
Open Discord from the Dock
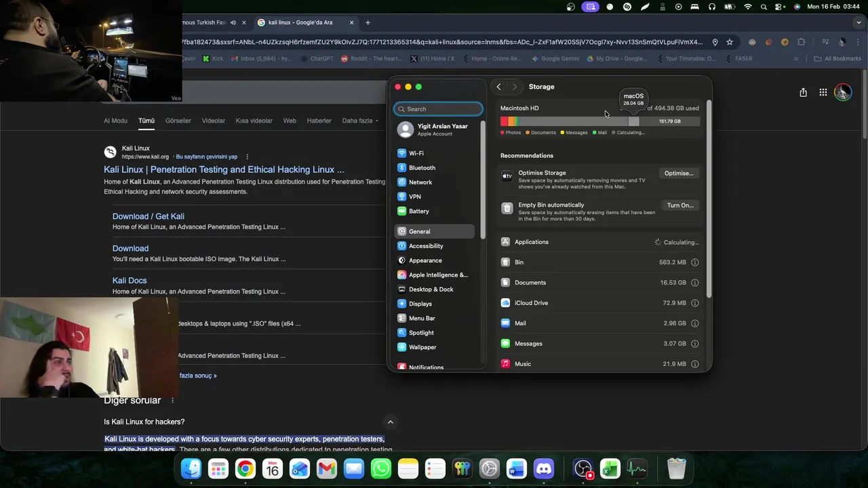[x=544, y=468]
